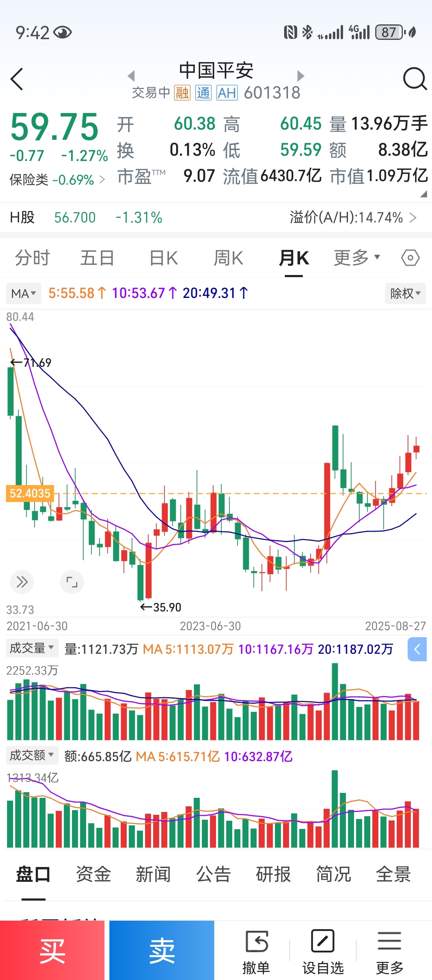Tap the 通 stock connect badge
The height and width of the screenshot is (980, 432).
[203, 92]
